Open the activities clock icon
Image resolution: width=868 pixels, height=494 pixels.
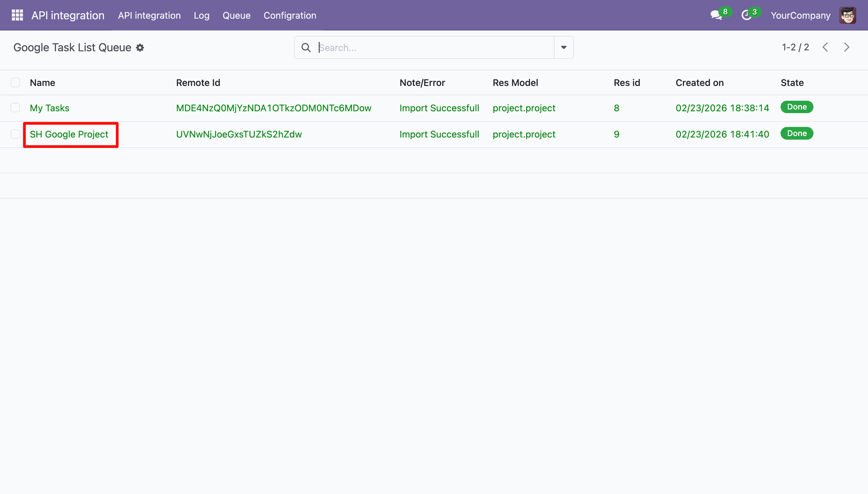(x=746, y=15)
